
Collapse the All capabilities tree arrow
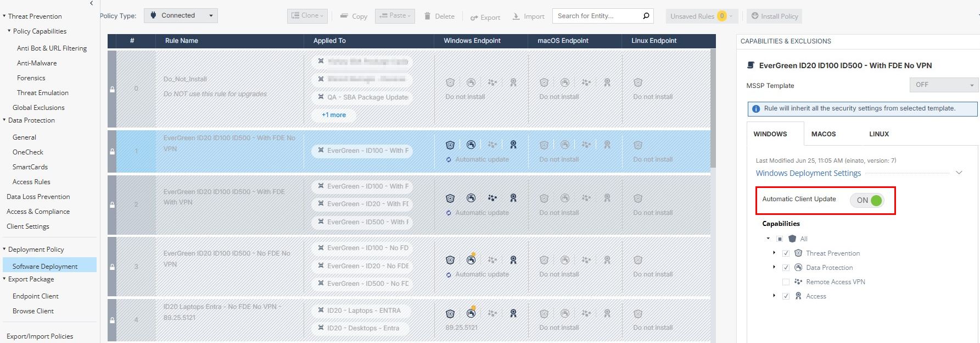tap(768, 239)
